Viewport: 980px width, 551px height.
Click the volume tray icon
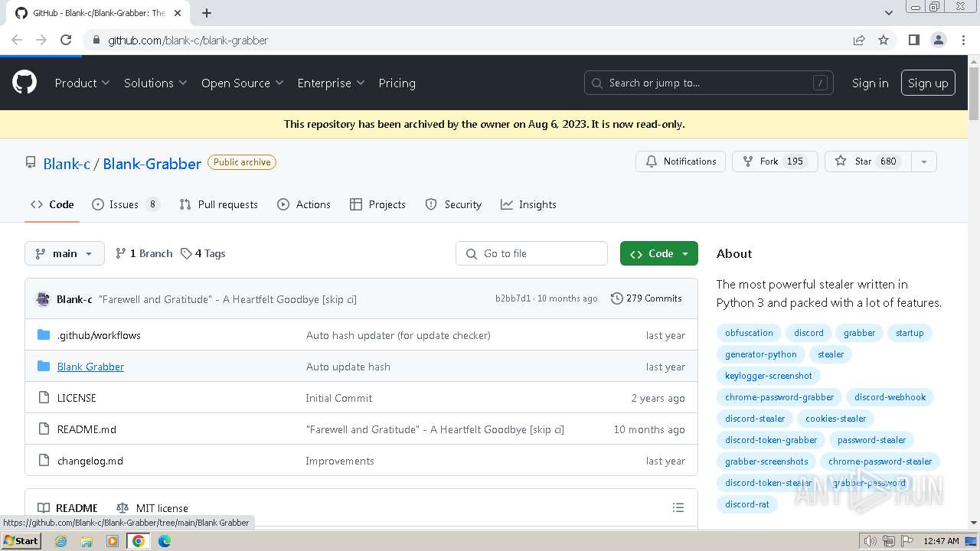pos(871,541)
